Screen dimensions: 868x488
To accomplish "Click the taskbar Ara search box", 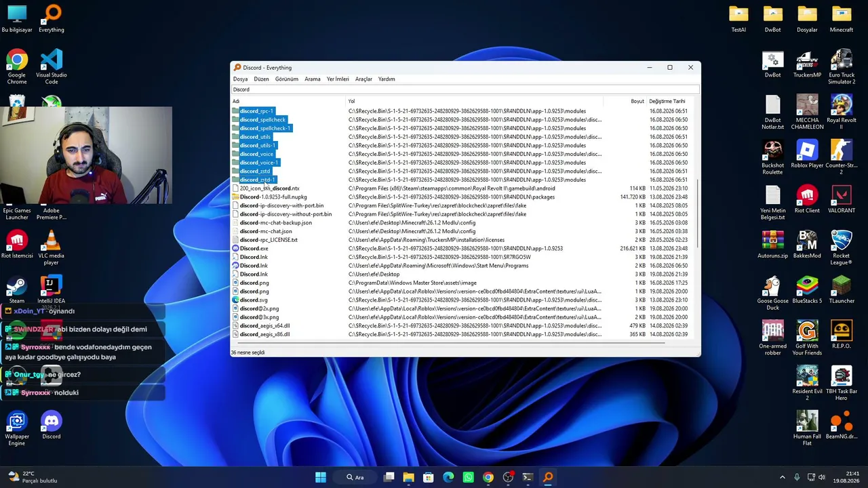I will pyautogui.click(x=355, y=477).
